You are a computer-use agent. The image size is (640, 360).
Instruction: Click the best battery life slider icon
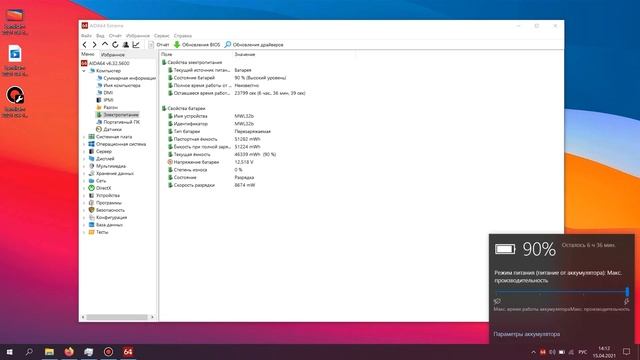coord(497,301)
